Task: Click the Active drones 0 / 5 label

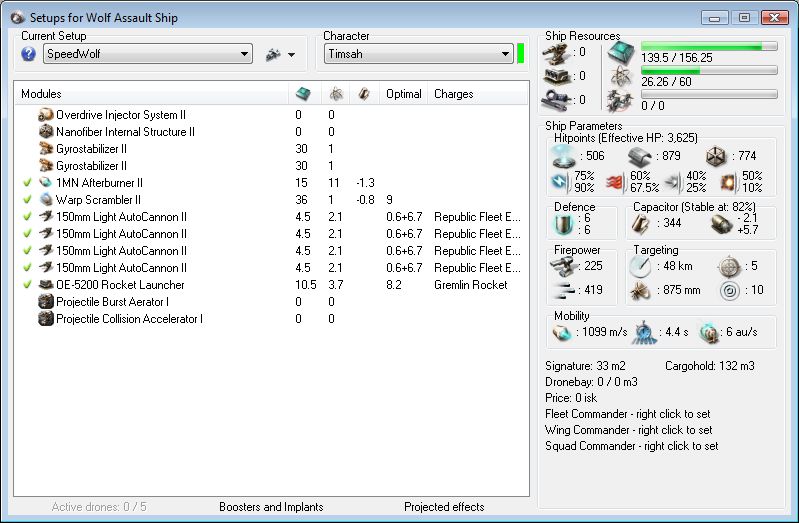Action: [x=99, y=507]
